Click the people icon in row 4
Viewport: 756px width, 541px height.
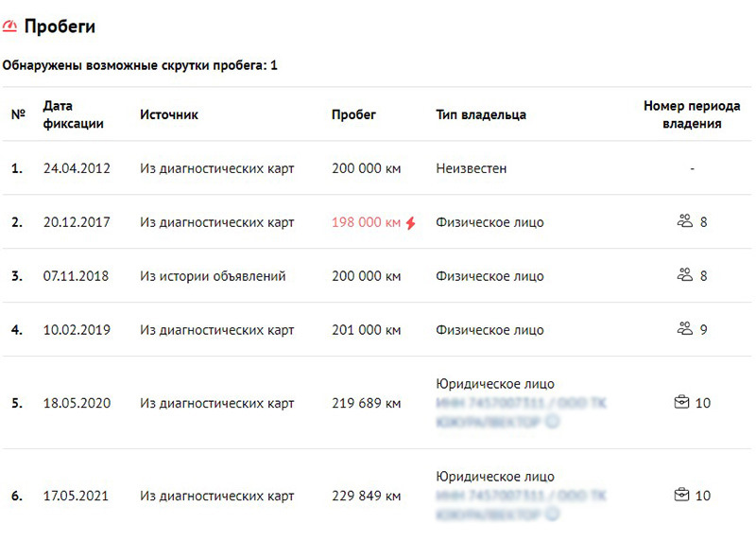(x=685, y=330)
